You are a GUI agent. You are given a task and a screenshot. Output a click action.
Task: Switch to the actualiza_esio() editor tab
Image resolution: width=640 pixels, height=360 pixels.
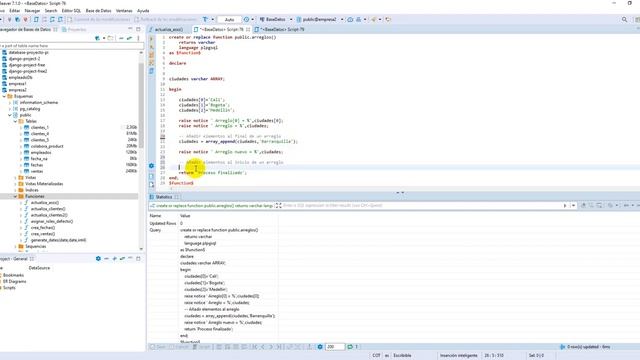pos(168,29)
